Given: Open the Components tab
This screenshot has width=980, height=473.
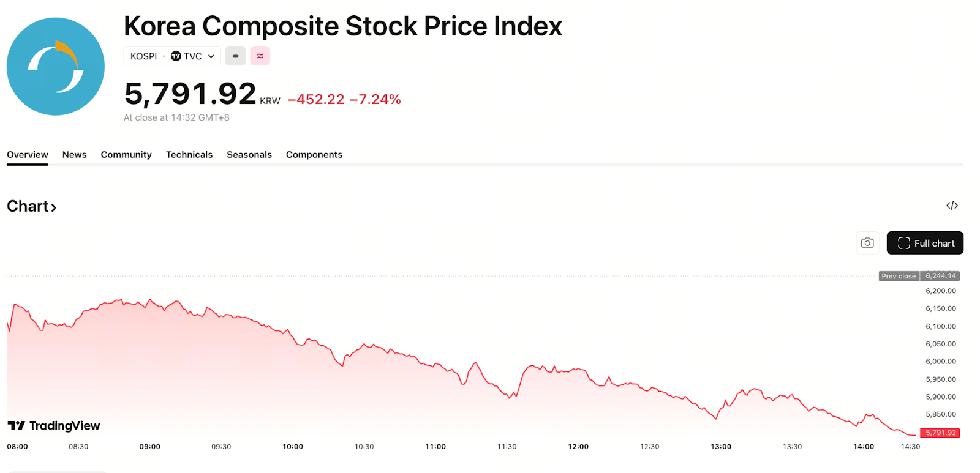Looking at the screenshot, I should pos(314,155).
